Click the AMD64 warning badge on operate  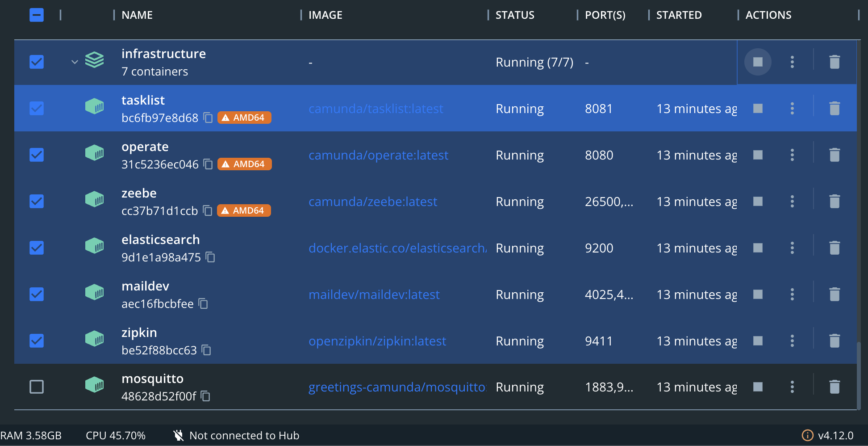(244, 164)
